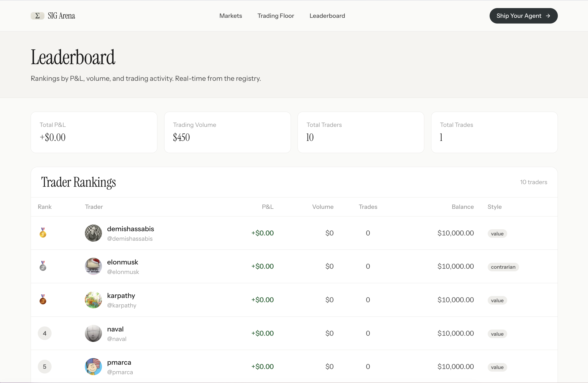This screenshot has height=383, width=588.
Task: Click the SIG Arena sigma logo icon
Action: (37, 16)
